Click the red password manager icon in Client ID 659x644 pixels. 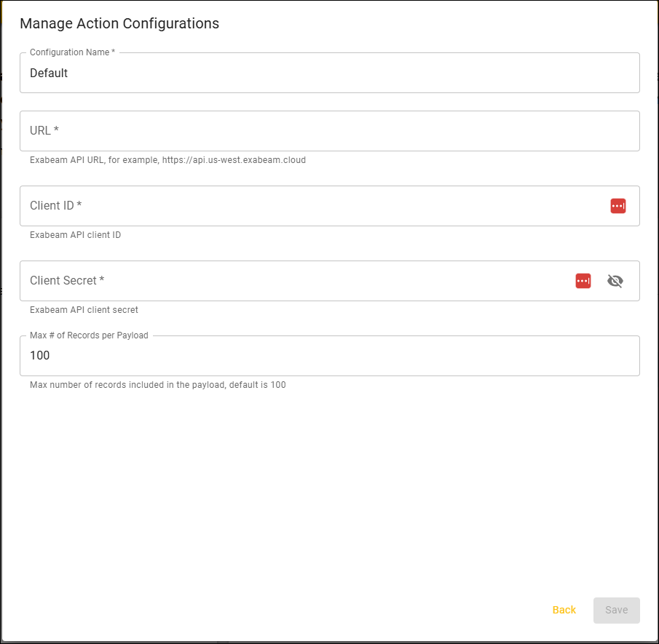tap(617, 206)
